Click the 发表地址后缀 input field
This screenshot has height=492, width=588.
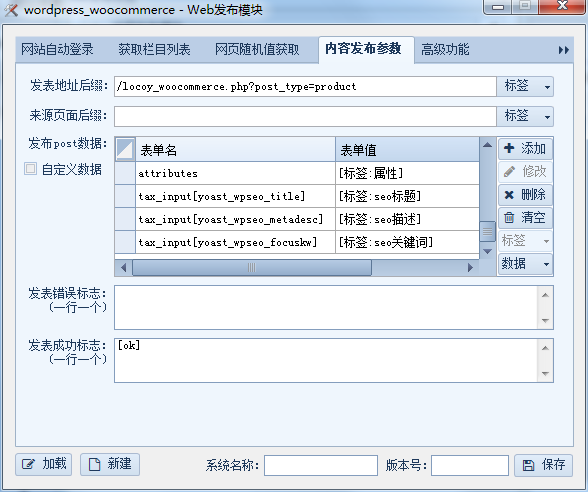click(x=305, y=87)
